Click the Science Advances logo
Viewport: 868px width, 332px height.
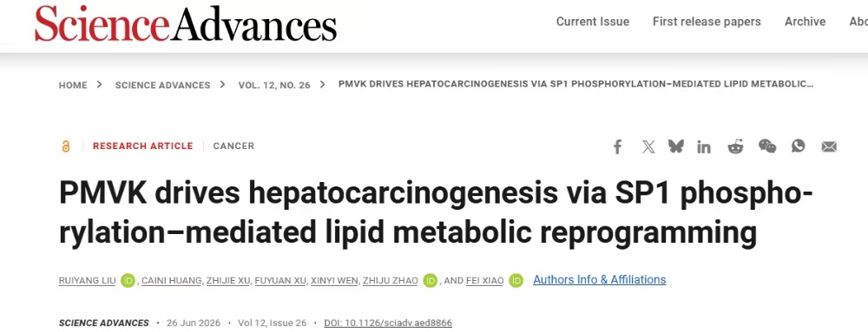[x=186, y=23]
